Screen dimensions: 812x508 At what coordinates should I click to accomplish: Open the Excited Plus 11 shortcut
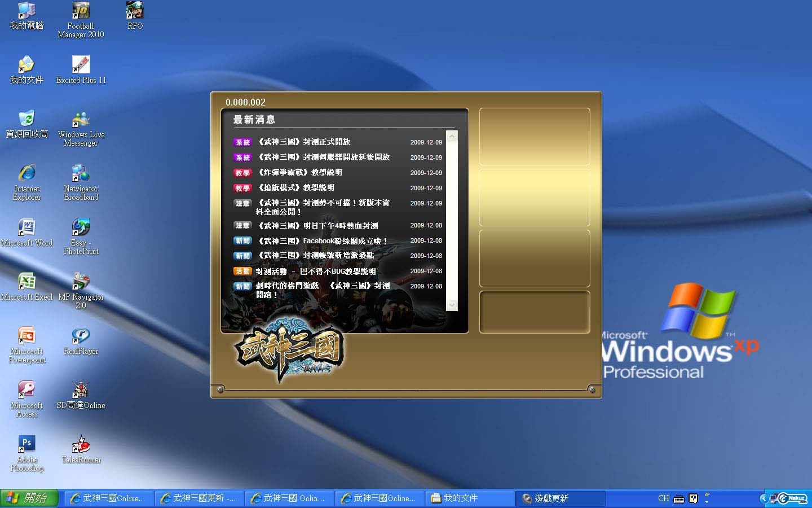(x=81, y=65)
